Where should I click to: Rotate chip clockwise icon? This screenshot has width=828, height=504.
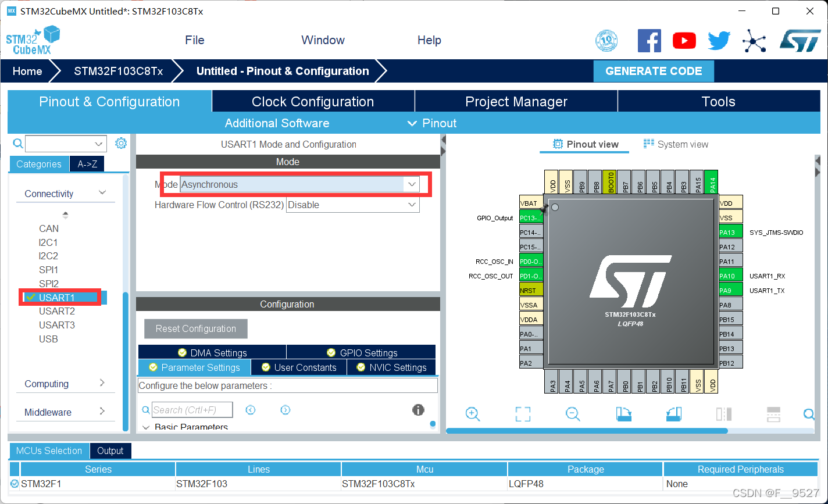click(x=624, y=414)
